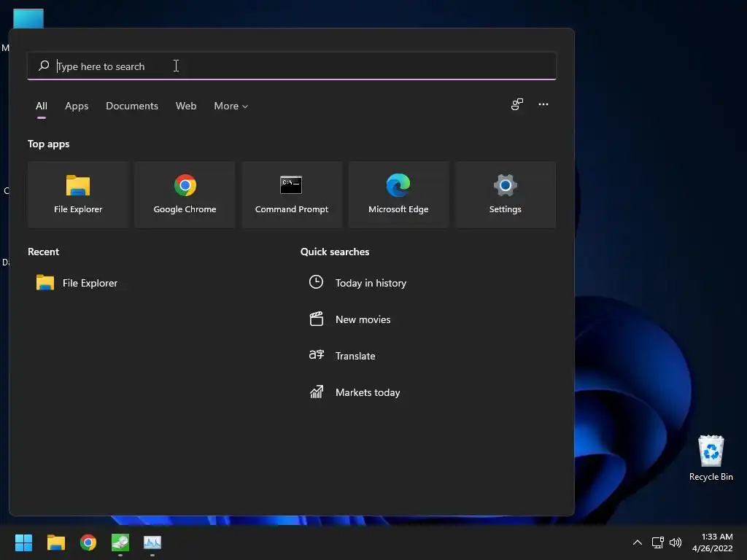Switch to the Web tab
Screen dimensions: 747x560
pyautogui.click(x=186, y=106)
